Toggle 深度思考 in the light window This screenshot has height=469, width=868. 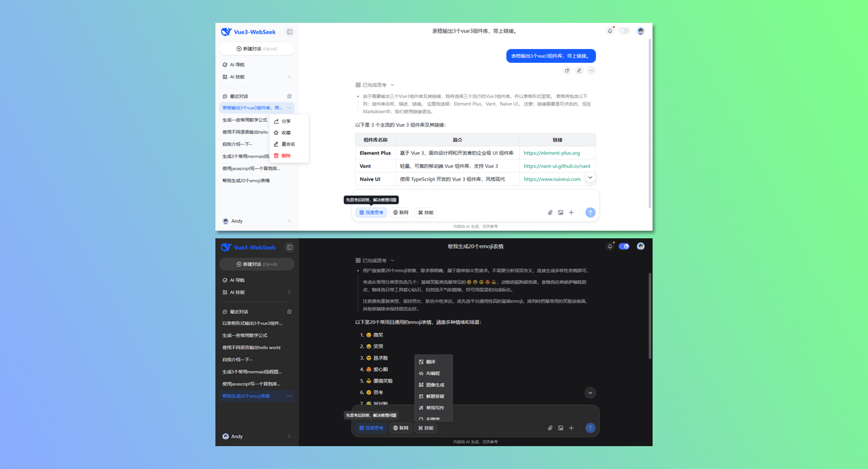click(x=371, y=213)
